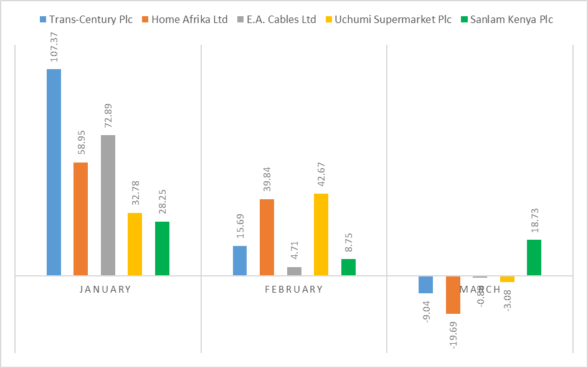
Task: Click the March green bar labeled 18.73
Action: pos(534,257)
